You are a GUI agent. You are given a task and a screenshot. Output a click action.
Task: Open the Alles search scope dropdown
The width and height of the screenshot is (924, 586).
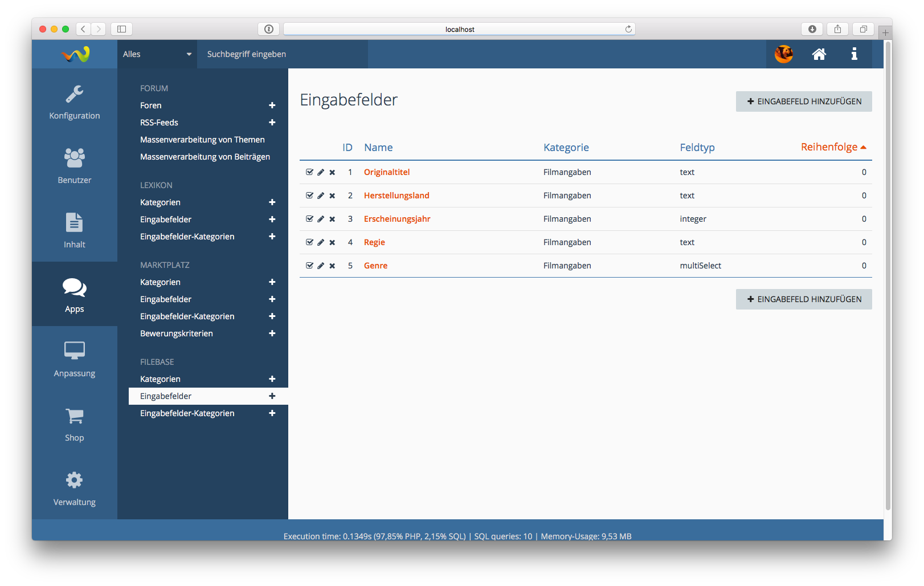[157, 54]
